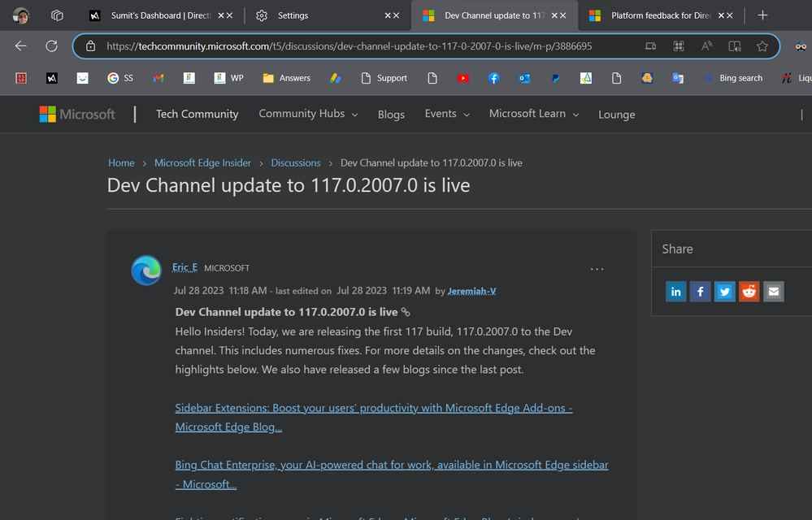View site info via the lock icon
Viewport: 812px width, 520px height.
click(x=90, y=46)
